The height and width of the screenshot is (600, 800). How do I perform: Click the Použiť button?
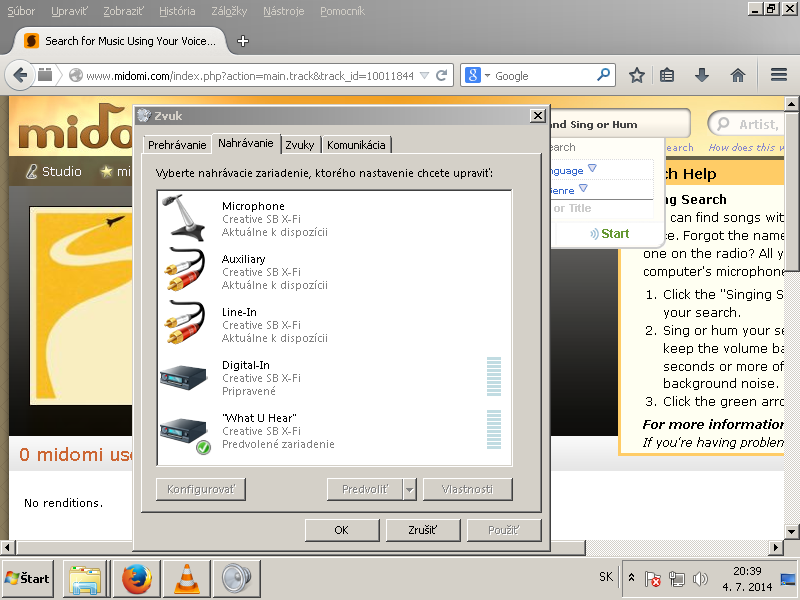click(x=504, y=530)
